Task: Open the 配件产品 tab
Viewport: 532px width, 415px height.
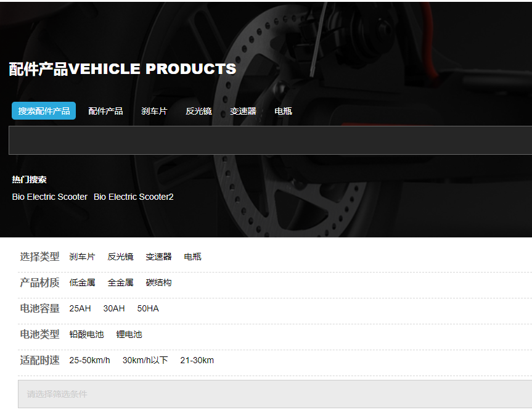Action: click(105, 111)
